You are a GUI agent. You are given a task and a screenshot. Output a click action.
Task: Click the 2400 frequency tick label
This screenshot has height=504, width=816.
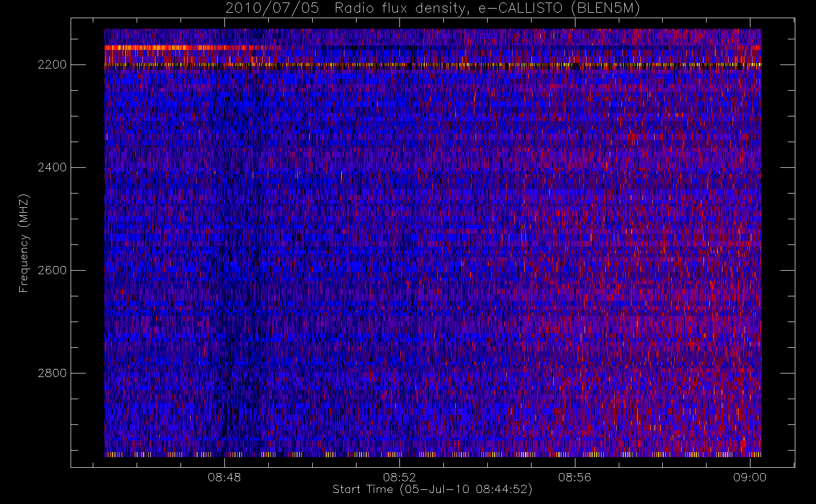click(x=52, y=167)
